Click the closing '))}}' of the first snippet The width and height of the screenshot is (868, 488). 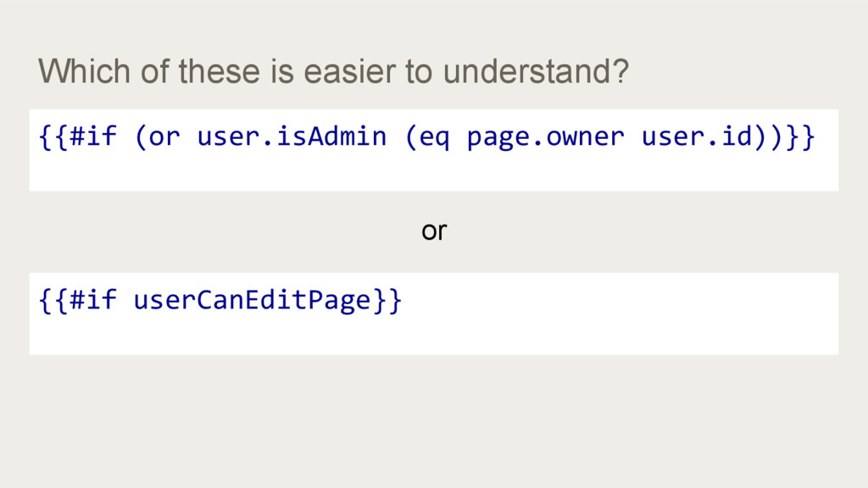pos(784,136)
